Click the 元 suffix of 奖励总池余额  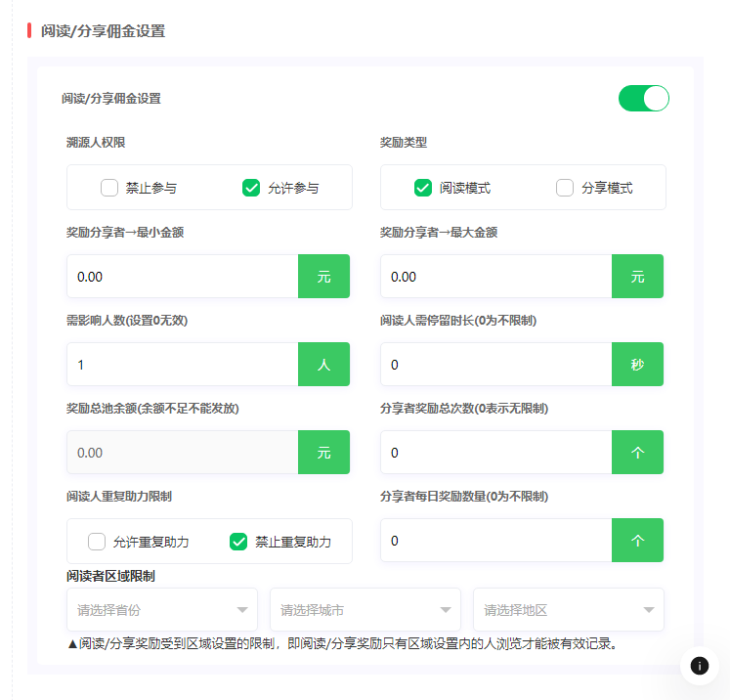pos(324,453)
